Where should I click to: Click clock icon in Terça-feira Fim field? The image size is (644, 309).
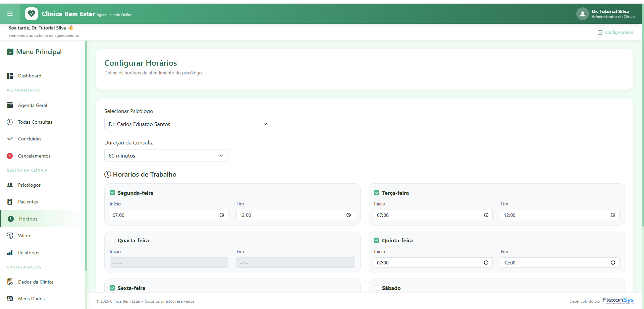point(613,215)
